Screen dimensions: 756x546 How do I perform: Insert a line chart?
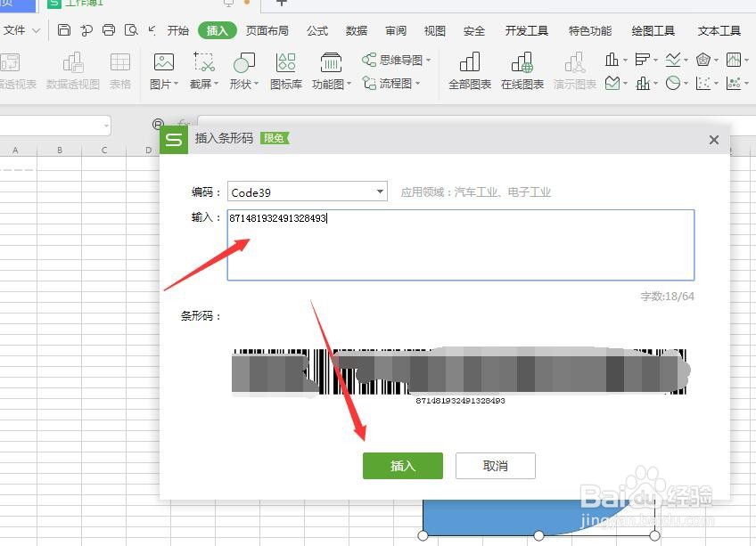click(672, 60)
